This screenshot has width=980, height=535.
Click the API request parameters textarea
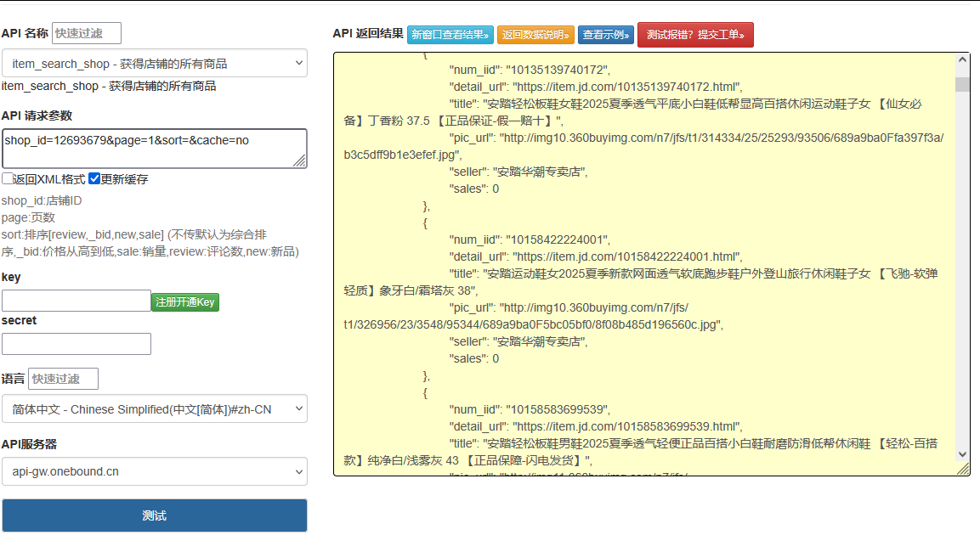point(155,149)
